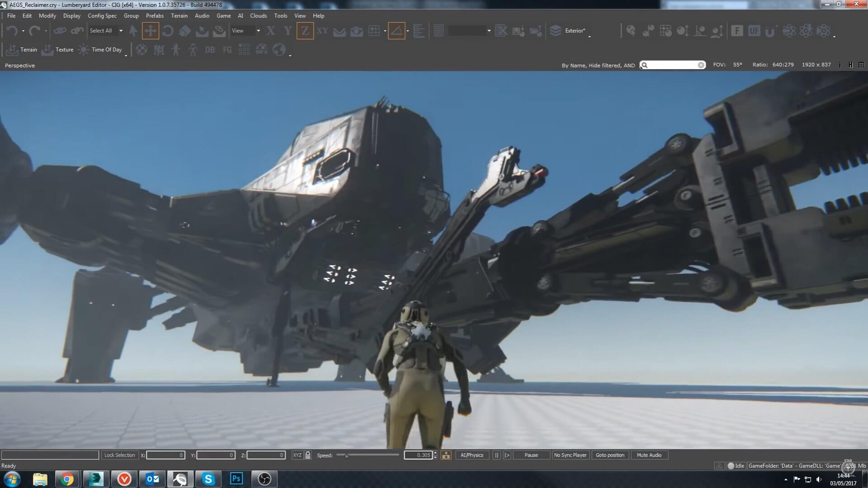868x488 pixels.
Task: Open the empty selection-name combo box
Action: (x=470, y=31)
